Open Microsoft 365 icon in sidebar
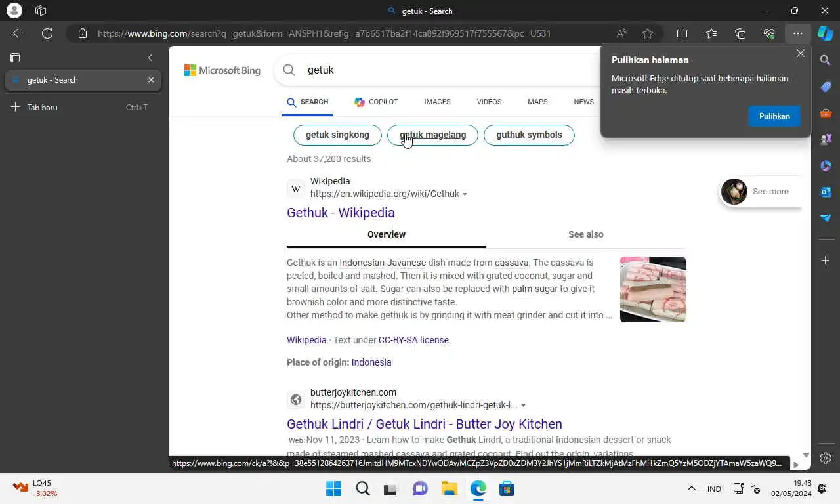 click(826, 165)
